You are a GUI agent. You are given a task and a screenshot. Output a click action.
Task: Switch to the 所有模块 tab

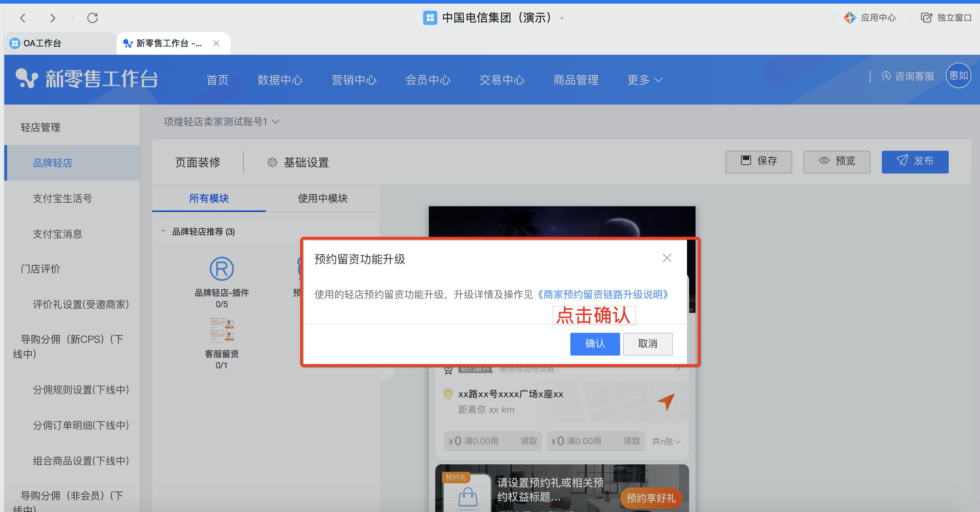point(209,198)
